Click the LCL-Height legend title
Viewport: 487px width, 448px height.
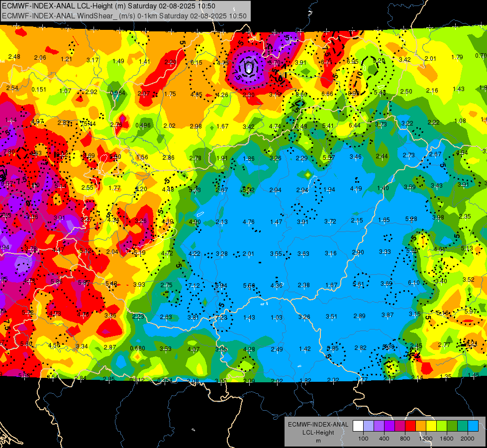click(318, 433)
